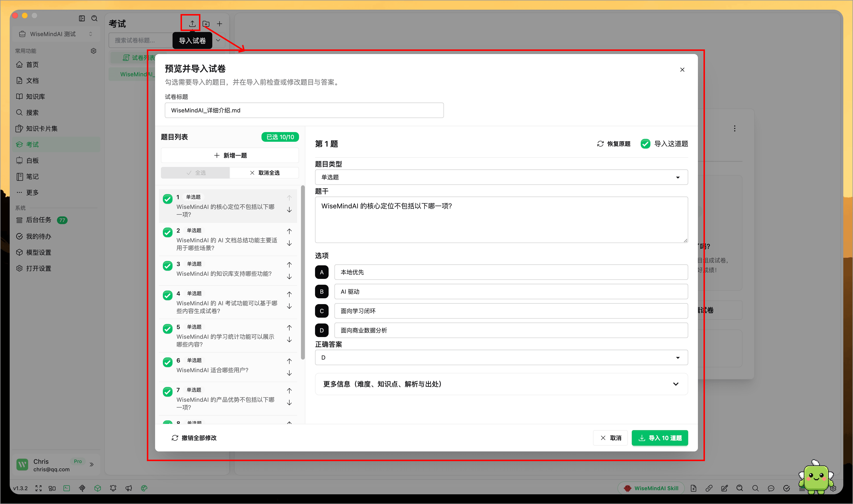The width and height of the screenshot is (853, 504).
Task: Uncheck question 4 about AI exam generation
Action: pyautogui.click(x=167, y=295)
